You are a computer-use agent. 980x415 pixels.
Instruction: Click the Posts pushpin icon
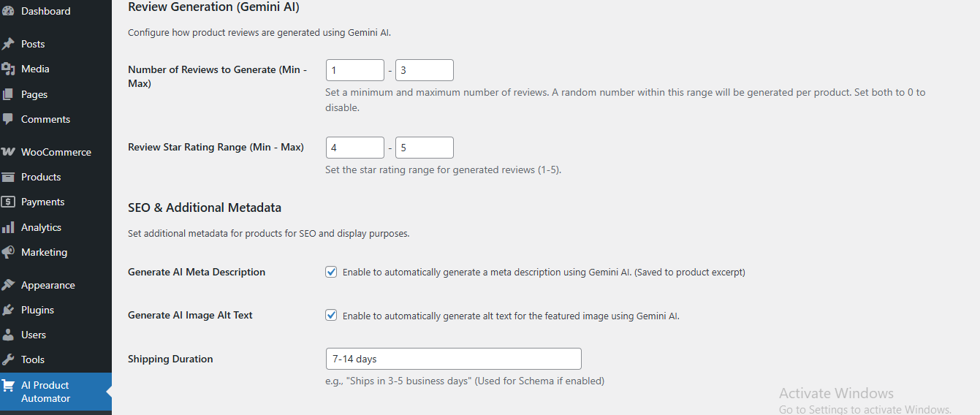[x=8, y=44]
